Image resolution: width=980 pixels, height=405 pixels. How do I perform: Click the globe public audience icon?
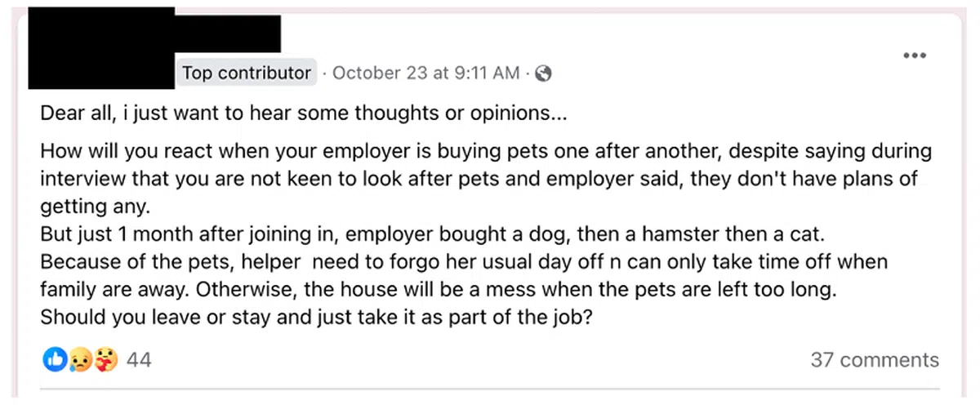tap(543, 73)
